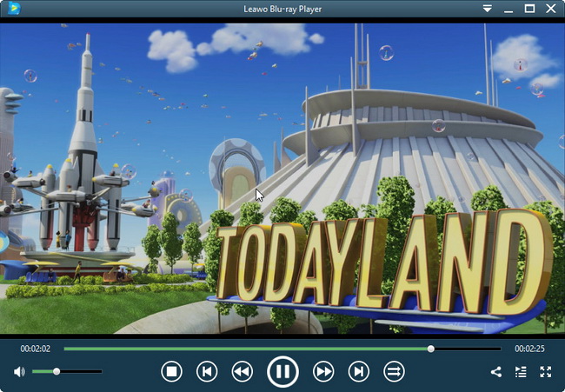Seek to the unplayed end of the timeline

[x=468, y=349]
